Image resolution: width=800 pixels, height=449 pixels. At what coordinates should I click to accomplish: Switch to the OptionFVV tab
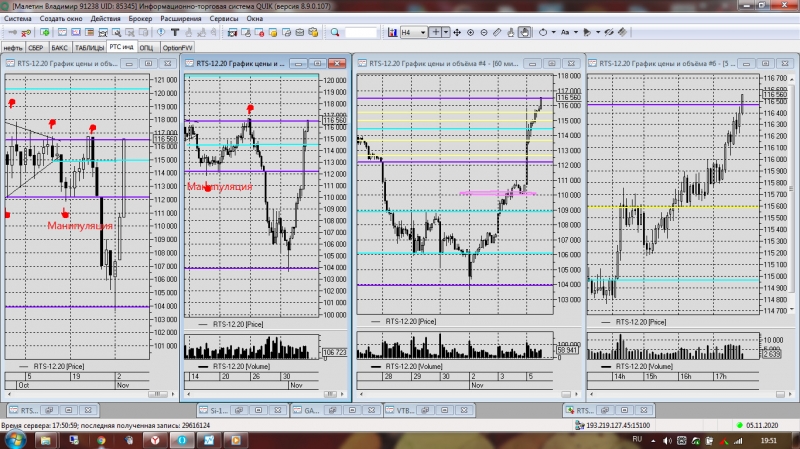177,47
